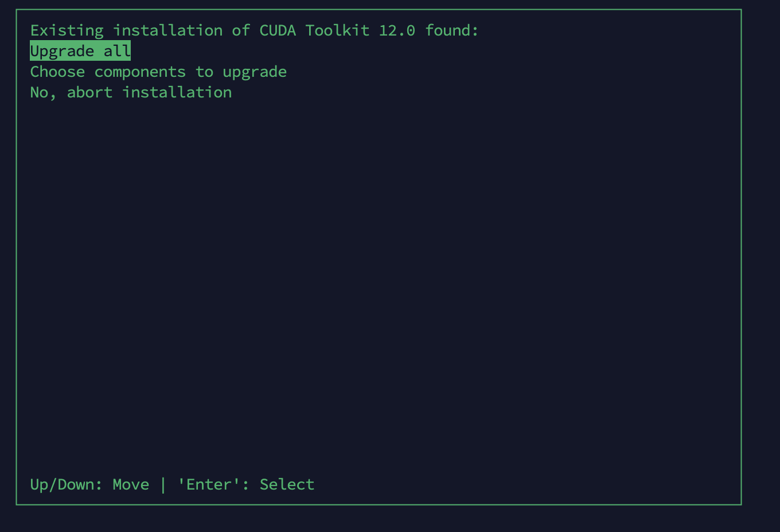Click the word found: in the header
This screenshot has height=532, width=780.
[452, 30]
